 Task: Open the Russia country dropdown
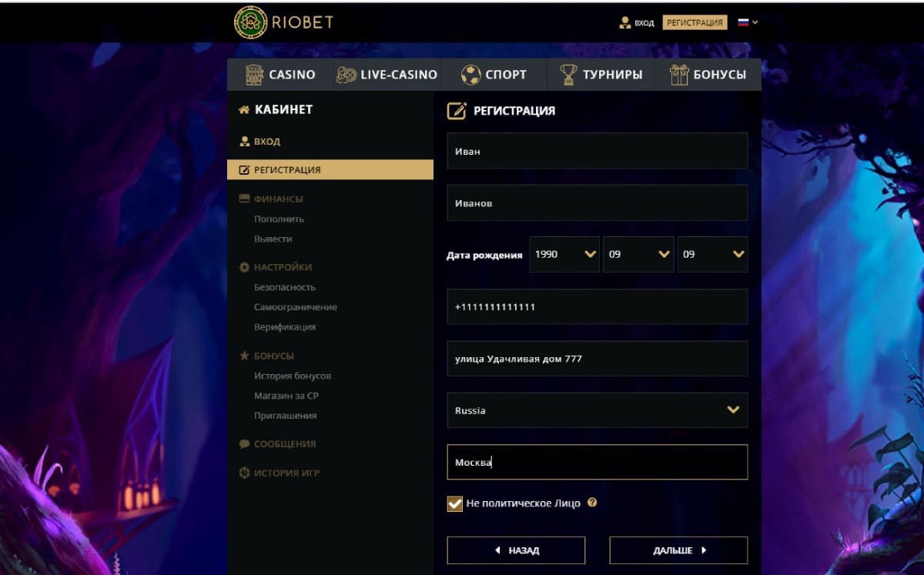(x=598, y=410)
